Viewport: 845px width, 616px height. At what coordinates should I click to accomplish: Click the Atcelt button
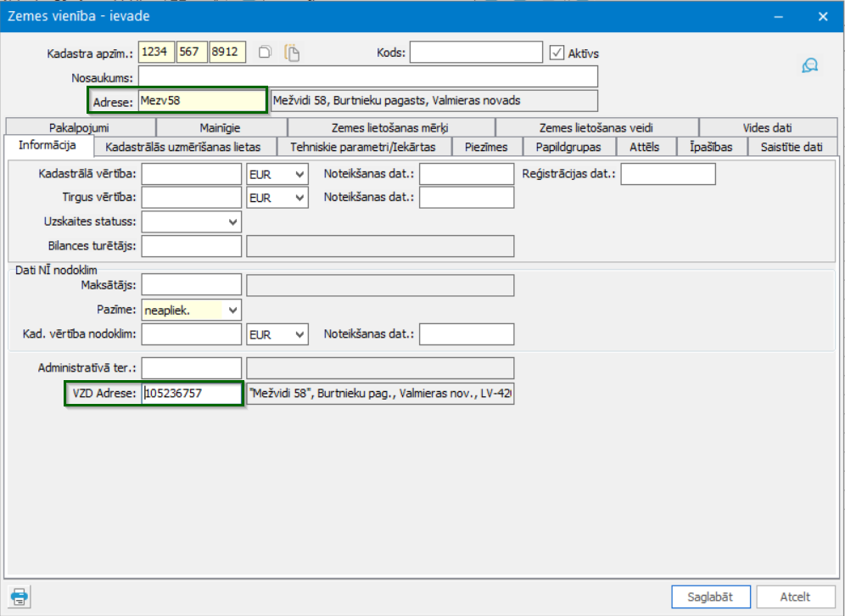point(796,596)
